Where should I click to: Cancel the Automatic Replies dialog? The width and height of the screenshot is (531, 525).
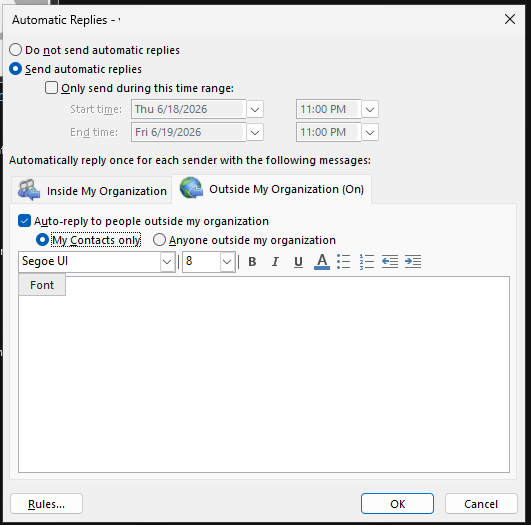481,504
